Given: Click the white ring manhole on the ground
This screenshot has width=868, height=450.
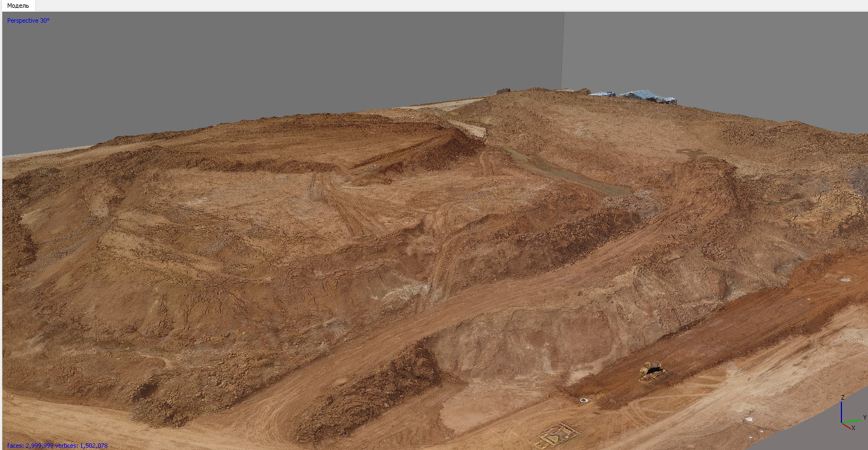Looking at the screenshot, I should tap(583, 400).
